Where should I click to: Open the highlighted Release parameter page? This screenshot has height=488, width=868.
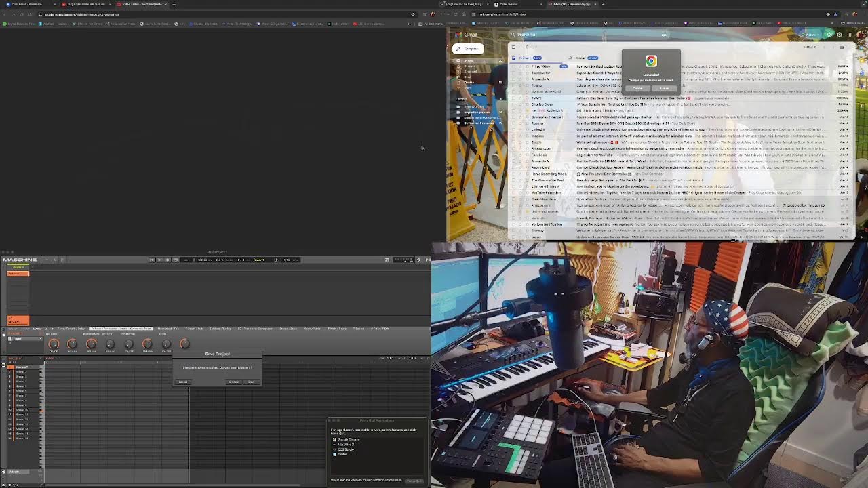pos(121,329)
